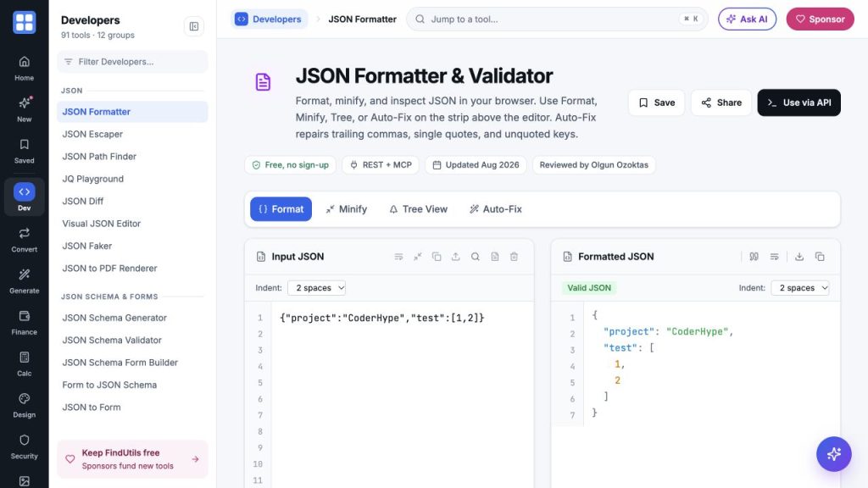This screenshot has width=868, height=488.
Task: Select the Dev category icon
Action: (x=25, y=197)
